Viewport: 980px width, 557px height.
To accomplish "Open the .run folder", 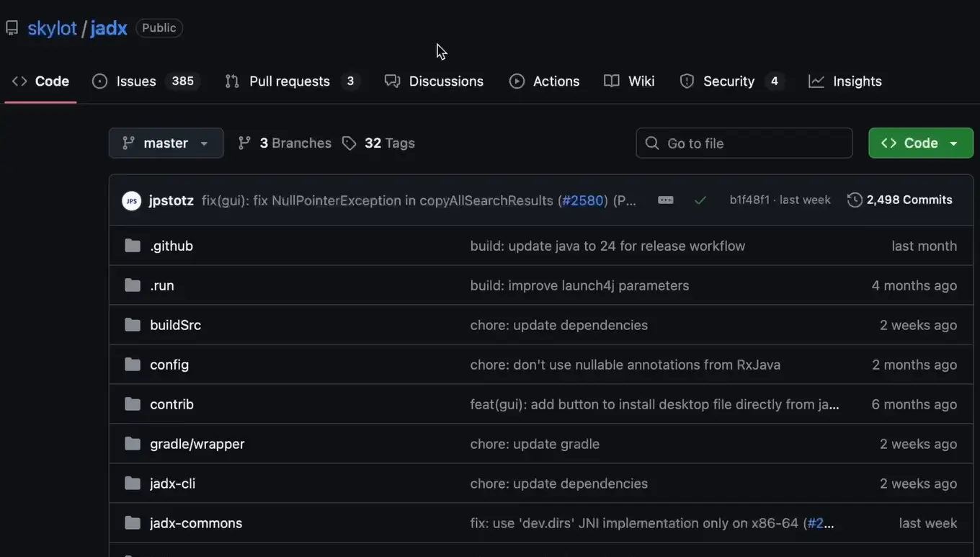I will coord(162,285).
